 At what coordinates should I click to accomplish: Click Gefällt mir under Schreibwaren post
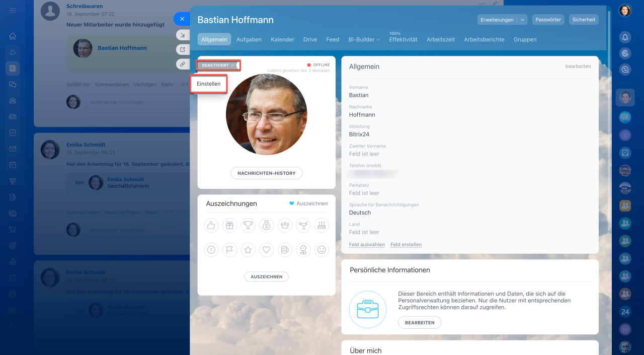coord(78,85)
